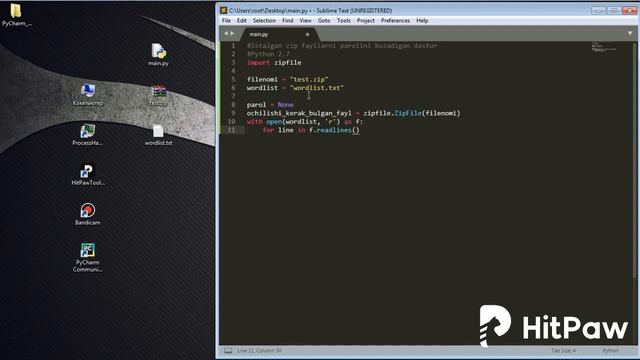Open the View menu
Screen dimensions: 640x360
[x=305, y=20]
